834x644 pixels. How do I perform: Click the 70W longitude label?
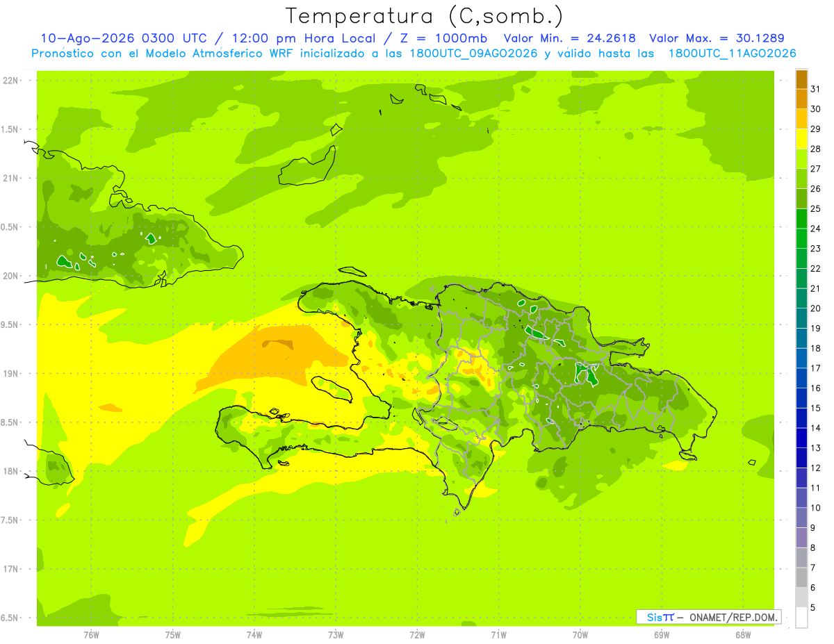coord(580,634)
